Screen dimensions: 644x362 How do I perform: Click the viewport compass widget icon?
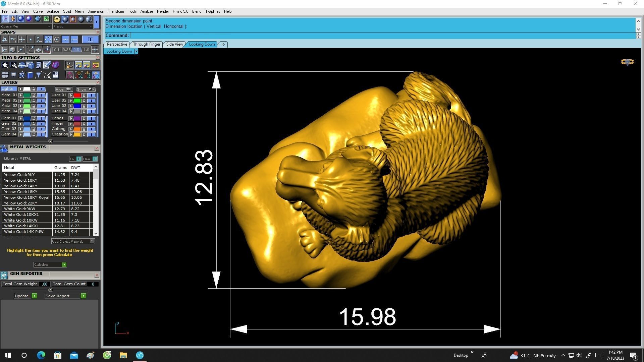coord(627,62)
